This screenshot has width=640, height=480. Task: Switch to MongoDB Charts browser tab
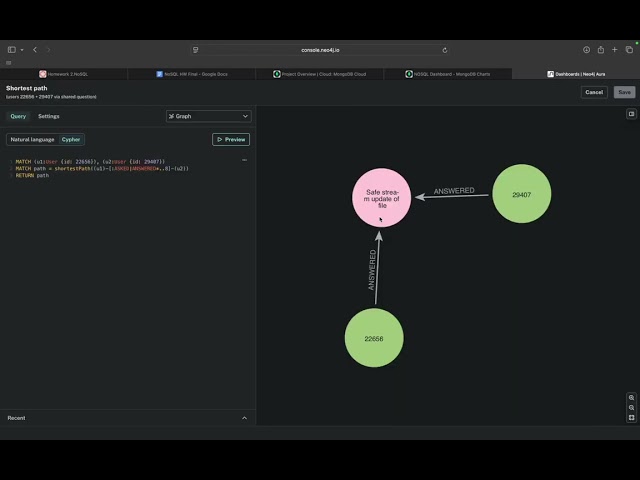(x=443, y=74)
